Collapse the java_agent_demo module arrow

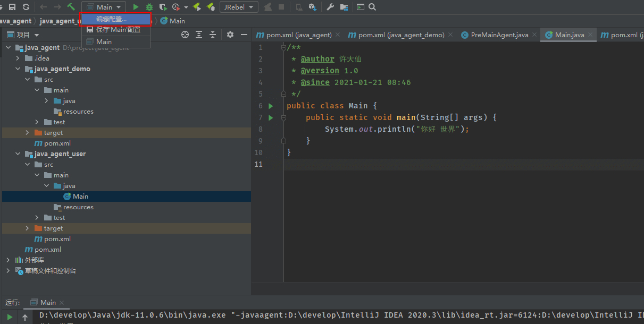18,69
